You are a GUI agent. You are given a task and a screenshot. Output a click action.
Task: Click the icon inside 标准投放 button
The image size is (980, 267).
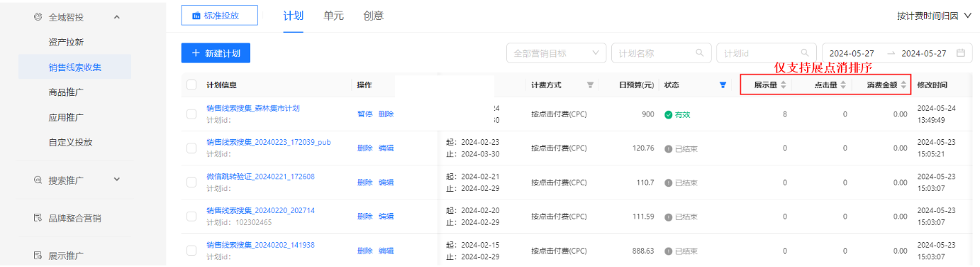click(x=196, y=16)
